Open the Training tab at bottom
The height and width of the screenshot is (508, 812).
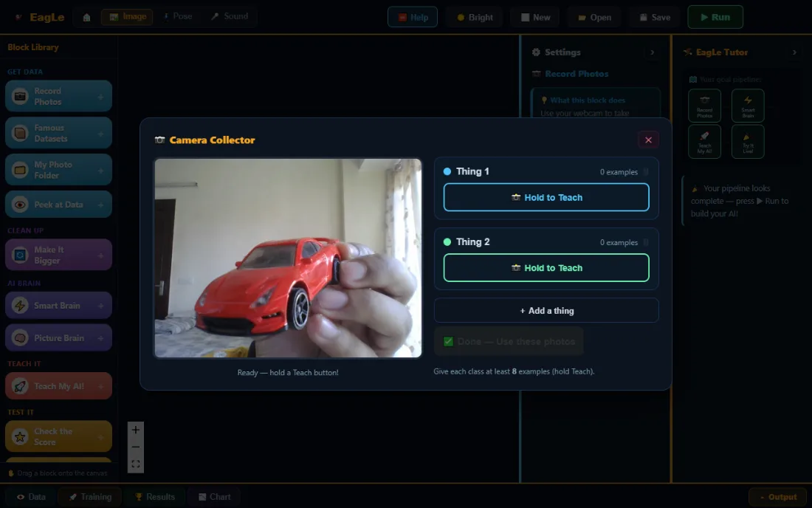coord(90,497)
